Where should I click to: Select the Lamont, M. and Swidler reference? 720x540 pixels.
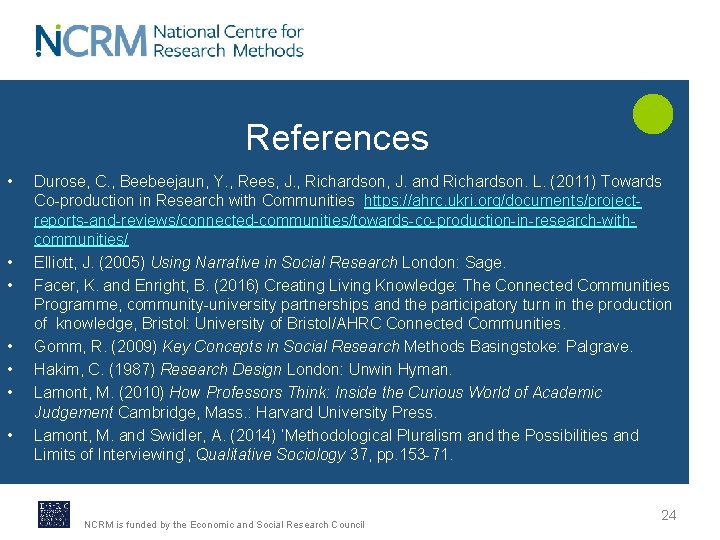click(x=336, y=444)
